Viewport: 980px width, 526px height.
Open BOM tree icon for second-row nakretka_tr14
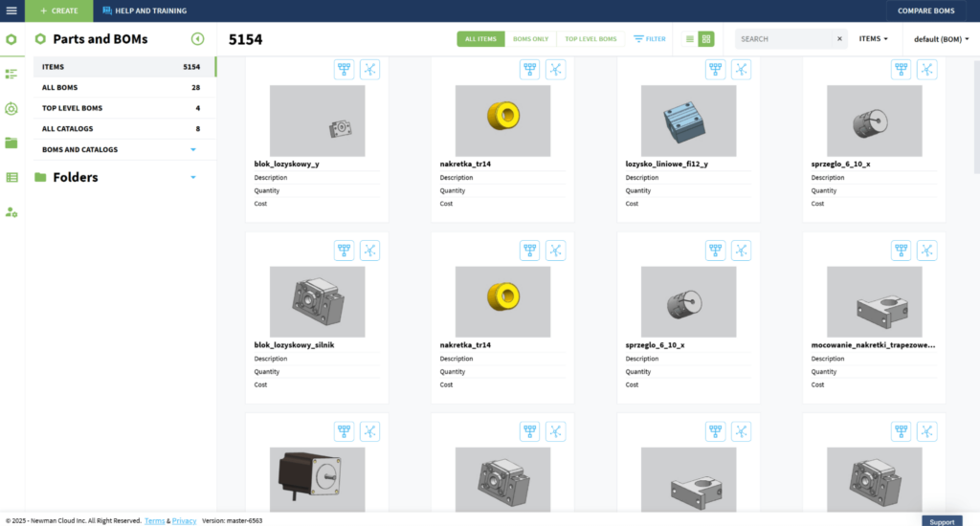pos(529,251)
